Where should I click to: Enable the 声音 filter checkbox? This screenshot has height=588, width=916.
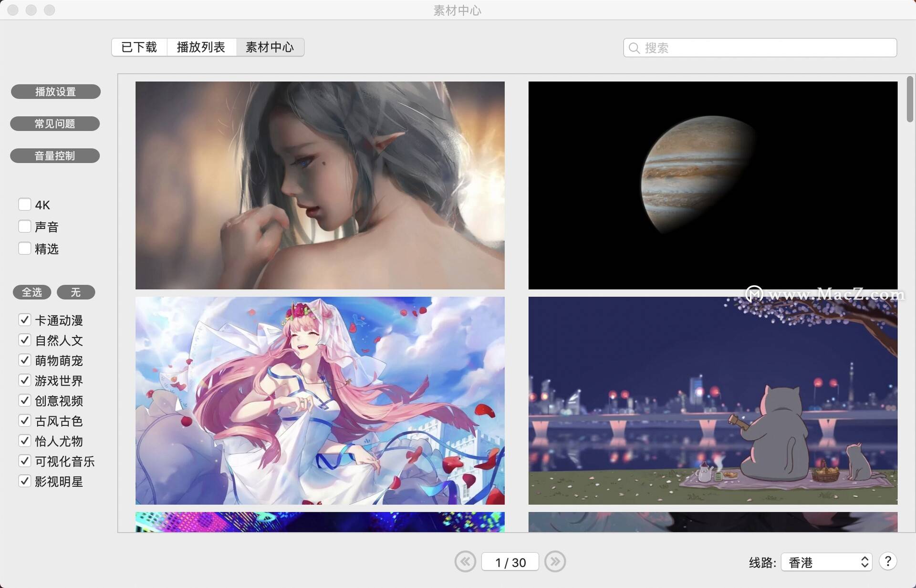24,227
